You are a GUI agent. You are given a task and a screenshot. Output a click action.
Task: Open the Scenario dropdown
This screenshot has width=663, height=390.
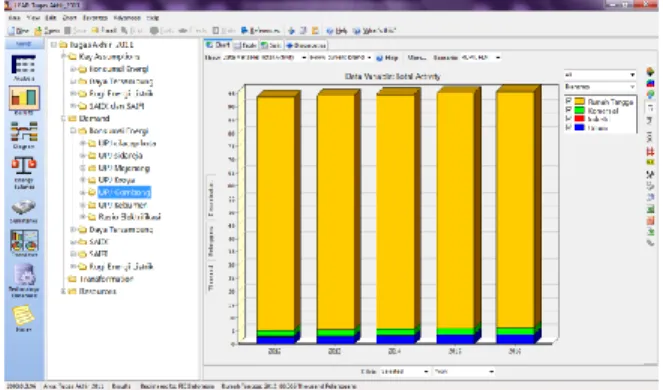[498, 58]
